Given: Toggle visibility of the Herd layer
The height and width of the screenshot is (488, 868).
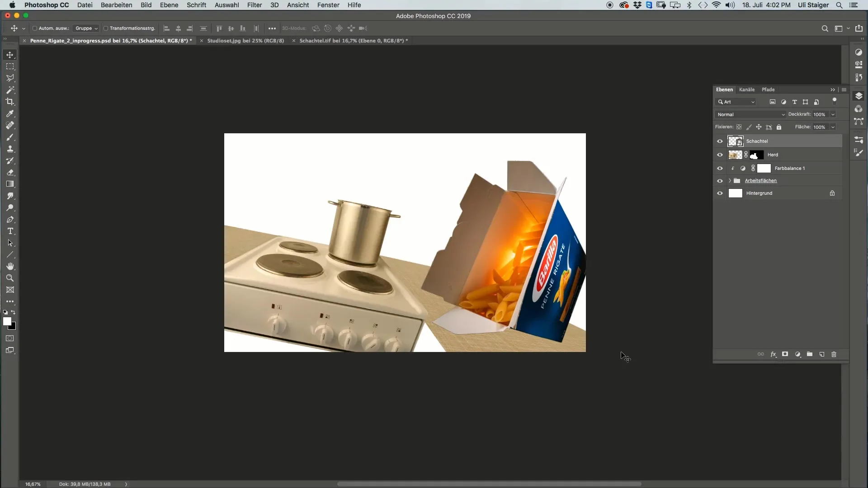Looking at the screenshot, I should (720, 155).
